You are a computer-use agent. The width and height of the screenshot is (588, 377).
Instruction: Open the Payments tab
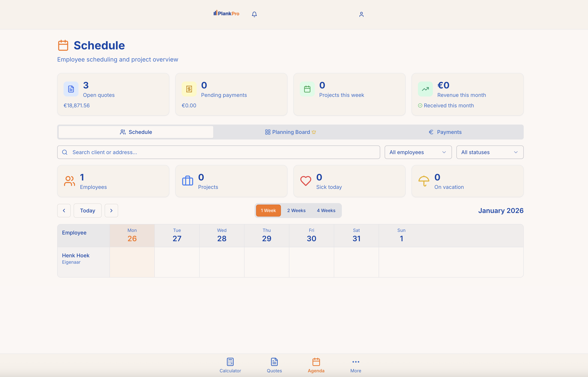tap(445, 132)
